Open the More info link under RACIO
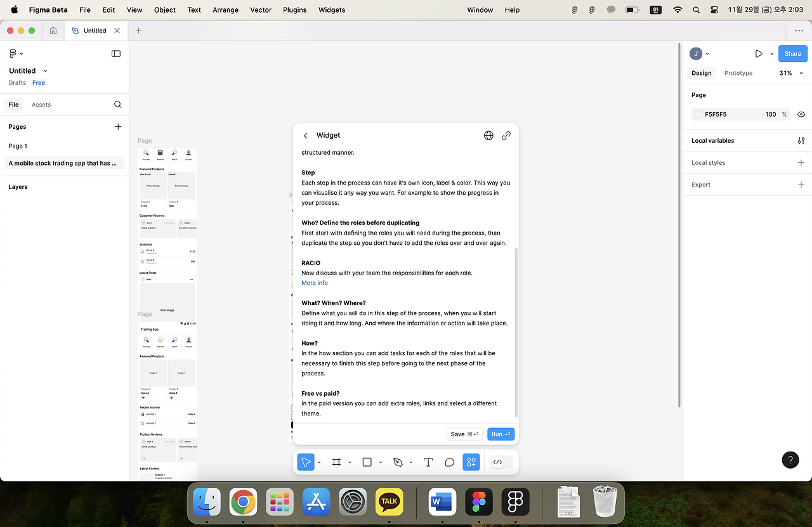Screen dimensions: 812x527 [x=315, y=283]
